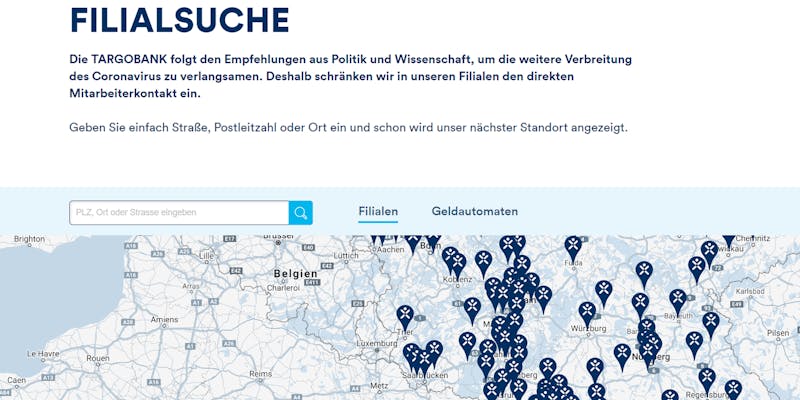The height and width of the screenshot is (400, 800).
Task: Click the FILIALSUCHE page heading
Action: 180,20
